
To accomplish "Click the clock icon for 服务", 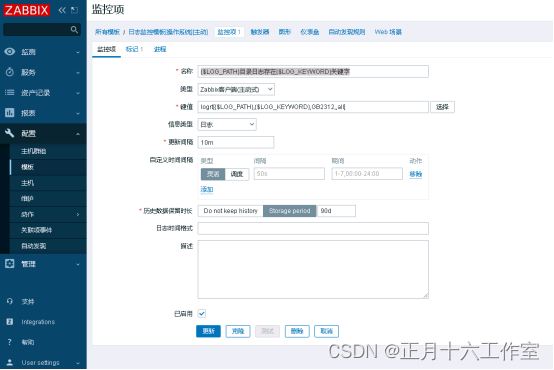I will point(10,72).
